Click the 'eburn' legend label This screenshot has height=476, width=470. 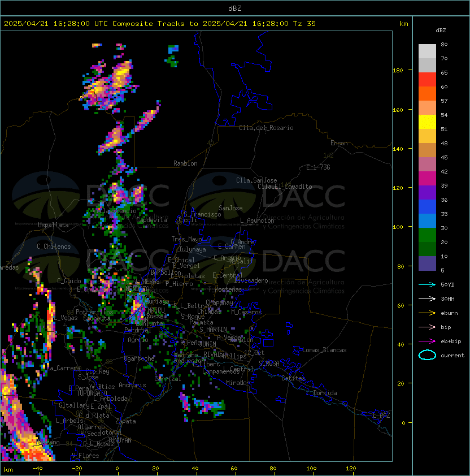[449, 313]
